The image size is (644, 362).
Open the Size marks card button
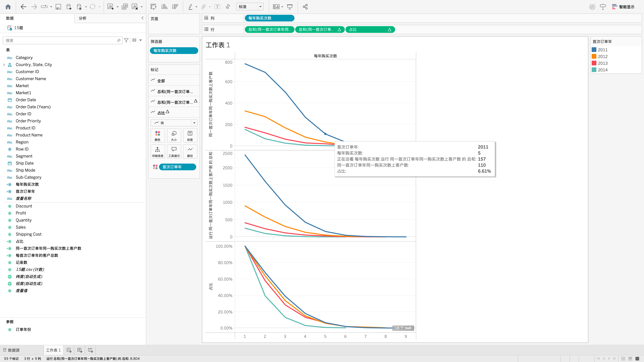[174, 135]
